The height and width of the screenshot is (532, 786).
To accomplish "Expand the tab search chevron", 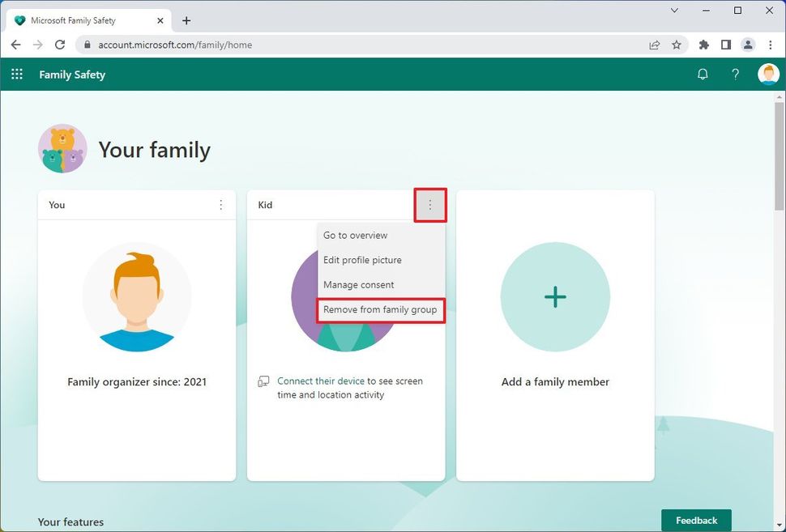I will (x=674, y=11).
